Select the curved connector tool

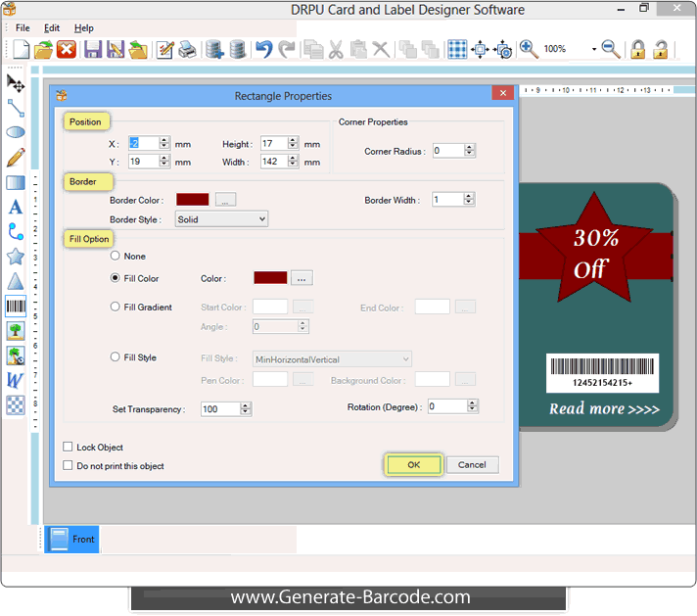tap(16, 232)
